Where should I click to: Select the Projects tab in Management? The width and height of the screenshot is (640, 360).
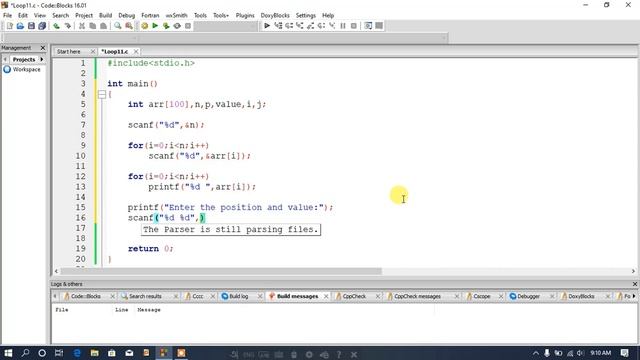24,60
